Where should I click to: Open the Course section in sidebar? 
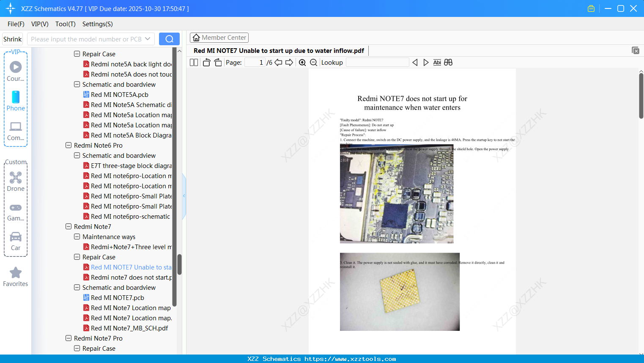point(16,71)
